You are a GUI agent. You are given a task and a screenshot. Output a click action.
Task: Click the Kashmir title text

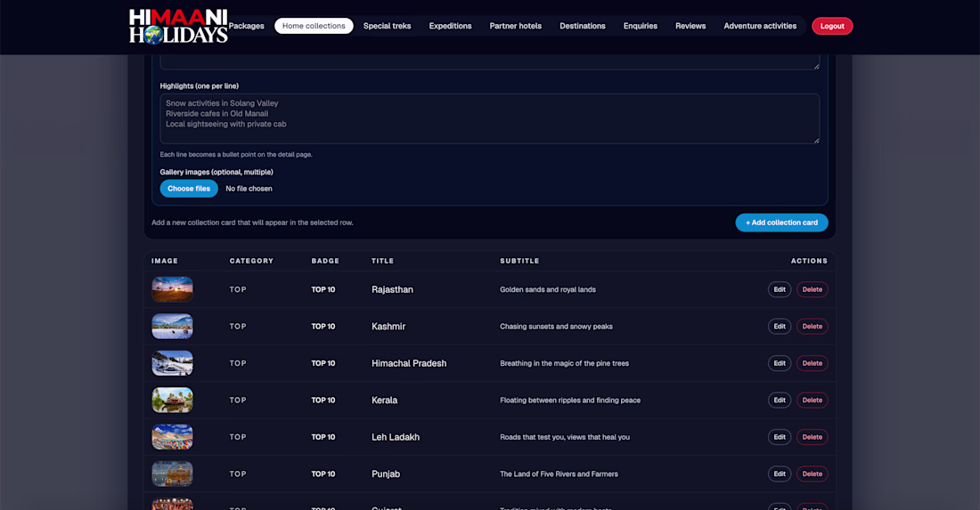tap(388, 327)
